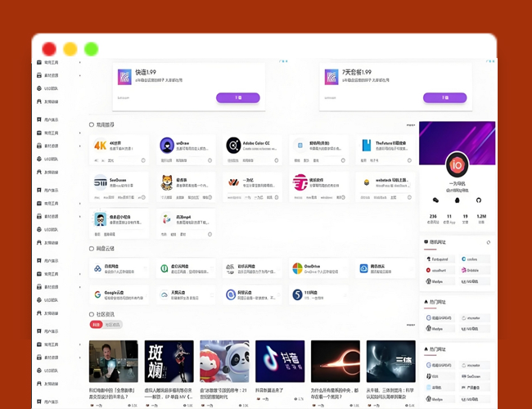This screenshot has width=532, height=409.
Task: Click the QQ icon in profile card
Action: [x=458, y=200]
